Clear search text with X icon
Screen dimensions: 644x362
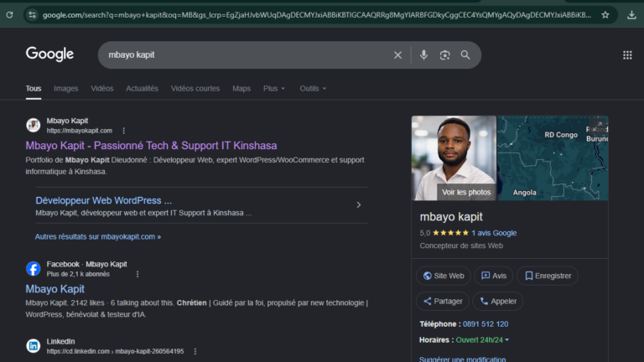coord(397,54)
